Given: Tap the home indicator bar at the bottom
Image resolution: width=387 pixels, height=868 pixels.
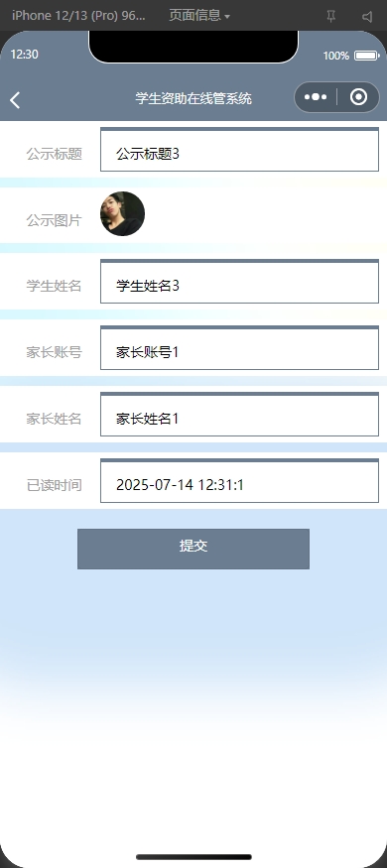Looking at the screenshot, I should (193, 857).
